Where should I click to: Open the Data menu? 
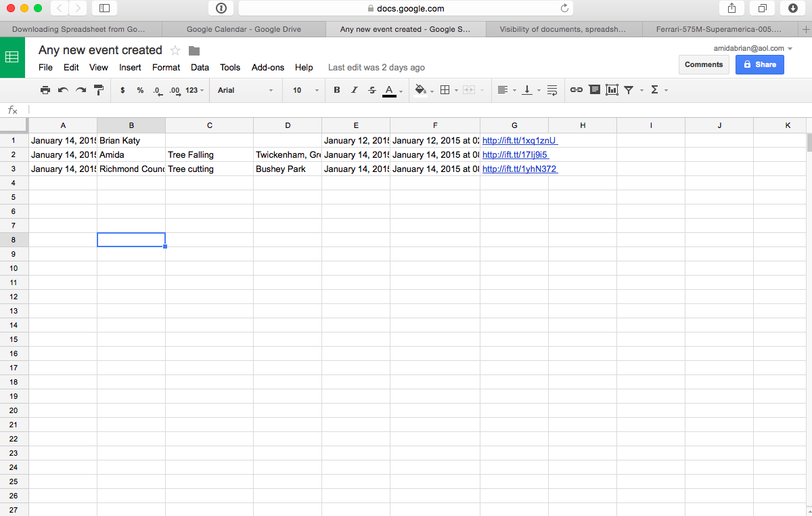click(x=200, y=68)
